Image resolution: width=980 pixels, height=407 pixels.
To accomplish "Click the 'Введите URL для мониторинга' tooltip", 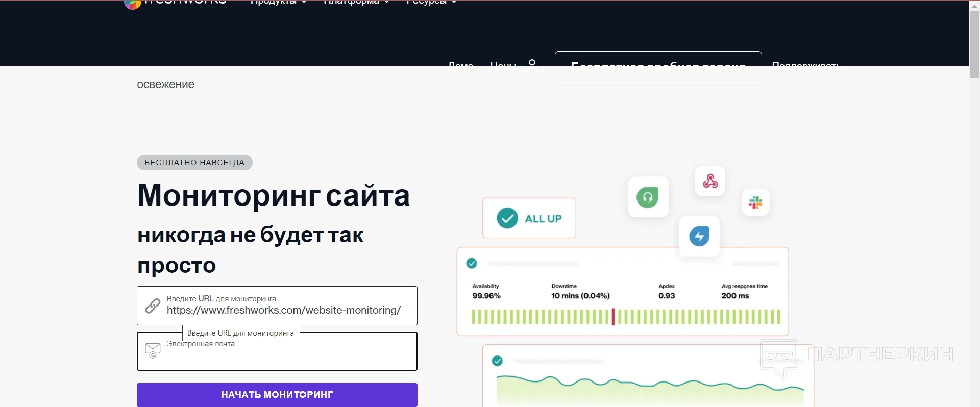I will (x=241, y=333).
